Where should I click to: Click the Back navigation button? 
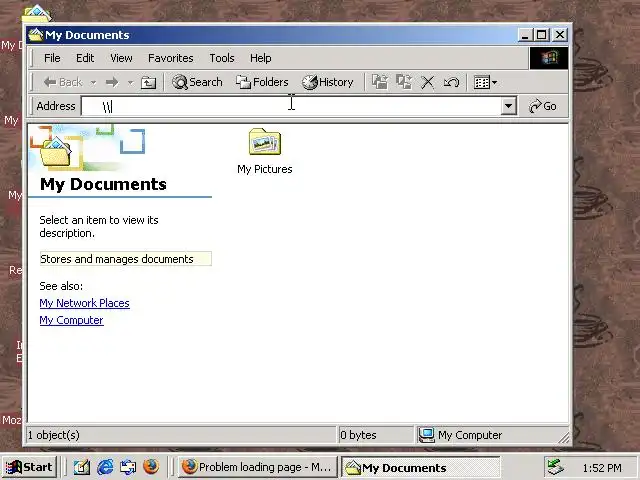(x=63, y=82)
